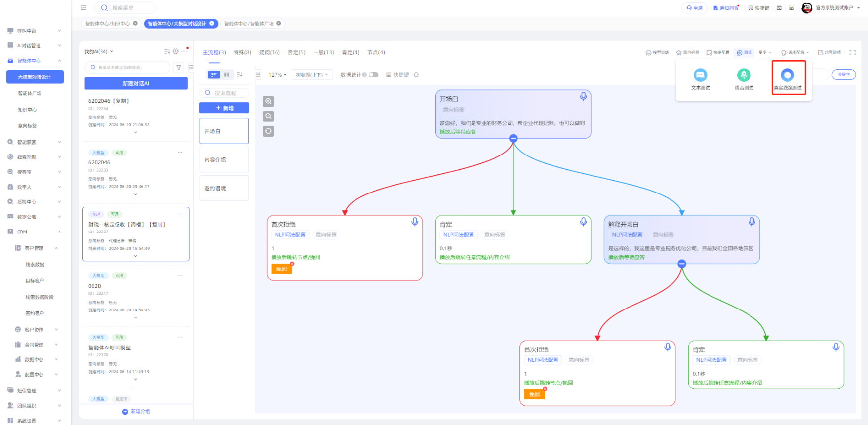Toggle the 数据统计 switch
The height and width of the screenshot is (425, 868).
[373, 75]
